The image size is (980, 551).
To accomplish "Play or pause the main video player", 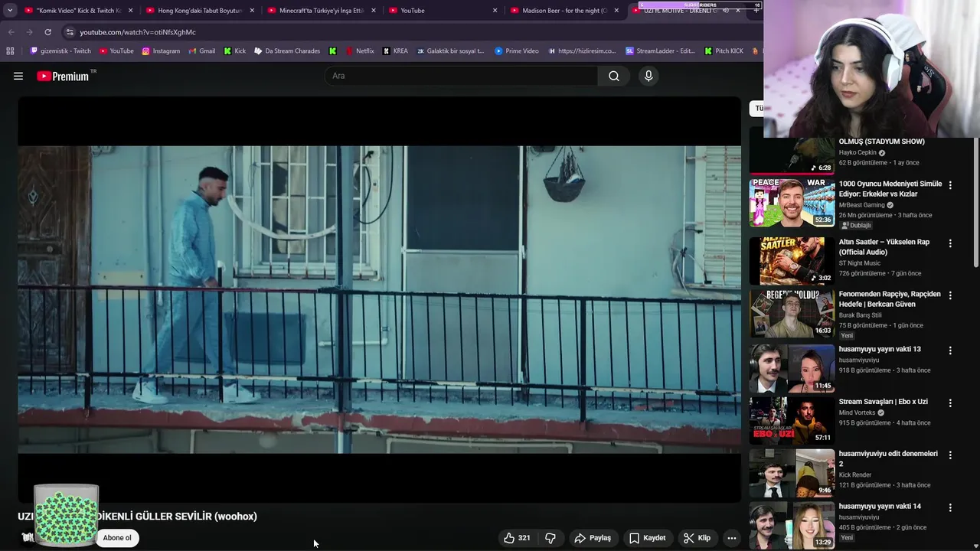I will (x=379, y=299).
